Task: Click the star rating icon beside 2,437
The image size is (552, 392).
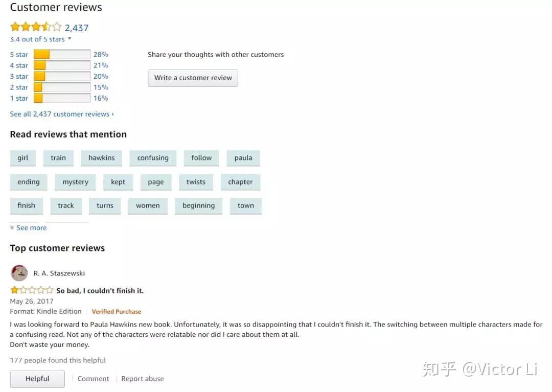Action: pos(36,27)
